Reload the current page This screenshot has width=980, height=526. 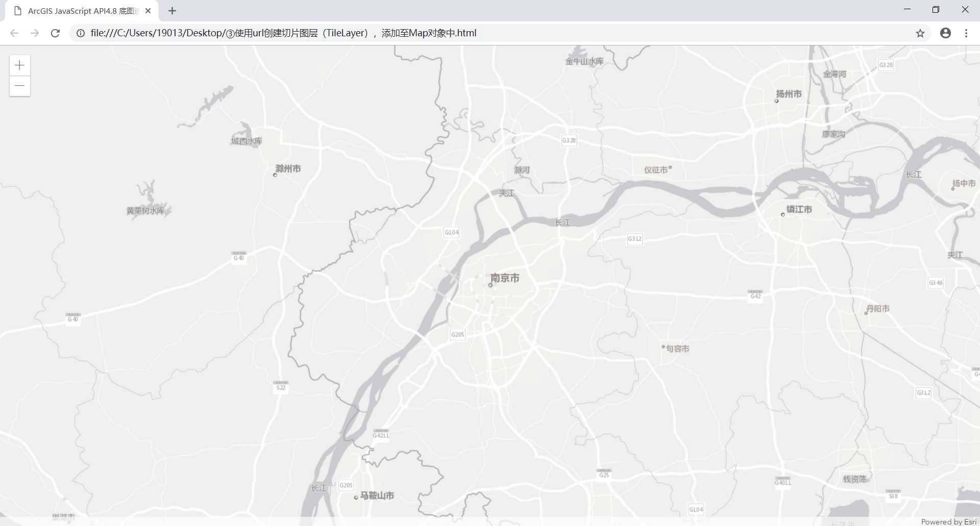[55, 33]
